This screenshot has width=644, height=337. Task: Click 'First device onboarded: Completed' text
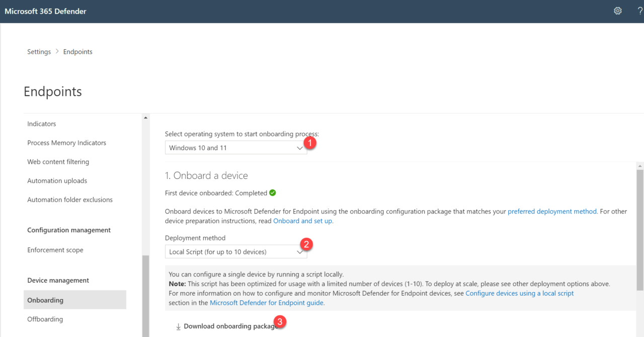click(x=216, y=193)
